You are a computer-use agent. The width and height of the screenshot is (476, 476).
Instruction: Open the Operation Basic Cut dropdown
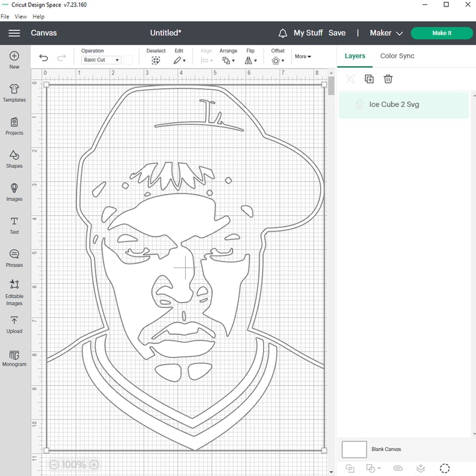pyautogui.click(x=101, y=60)
